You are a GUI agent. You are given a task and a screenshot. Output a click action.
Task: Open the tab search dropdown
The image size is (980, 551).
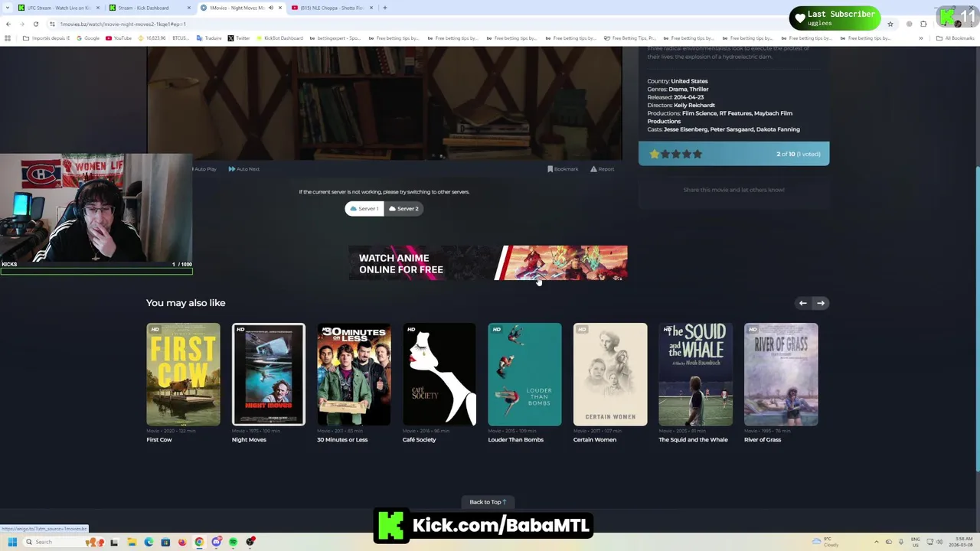point(6,8)
